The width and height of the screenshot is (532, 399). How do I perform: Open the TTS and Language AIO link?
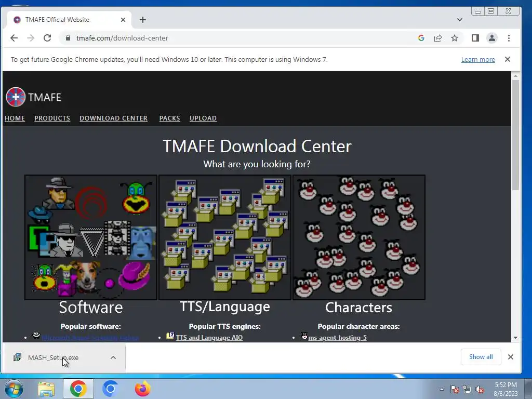(209, 338)
